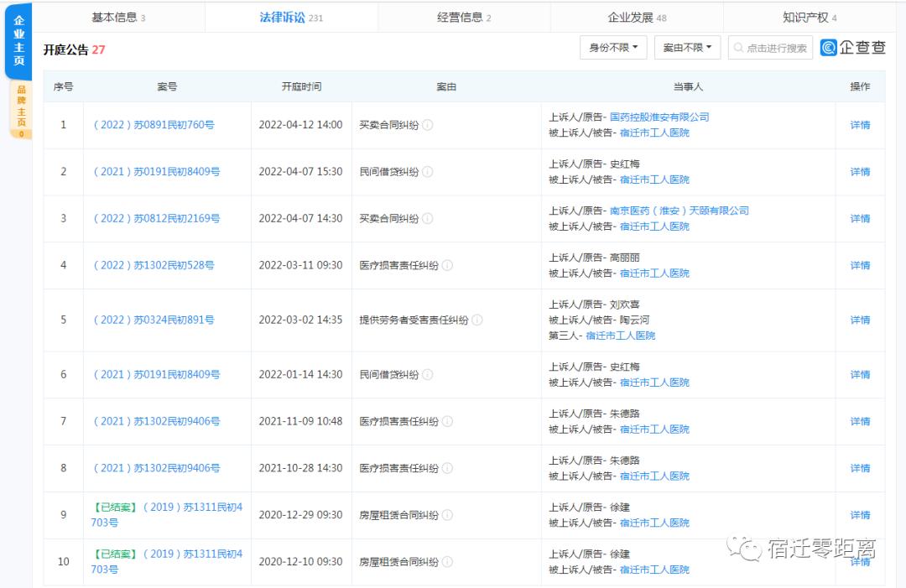Open 国药控股淮安有限公司 company link
The image size is (906, 588).
[x=659, y=117]
